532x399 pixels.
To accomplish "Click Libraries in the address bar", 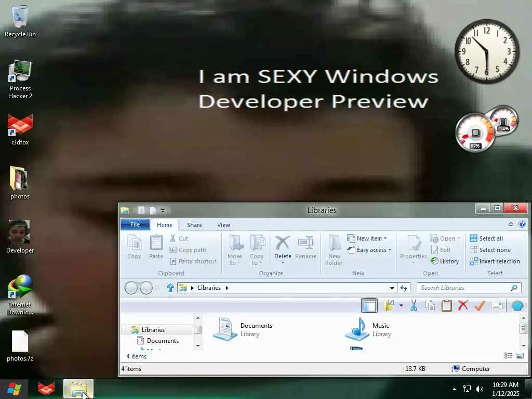I will point(209,288).
